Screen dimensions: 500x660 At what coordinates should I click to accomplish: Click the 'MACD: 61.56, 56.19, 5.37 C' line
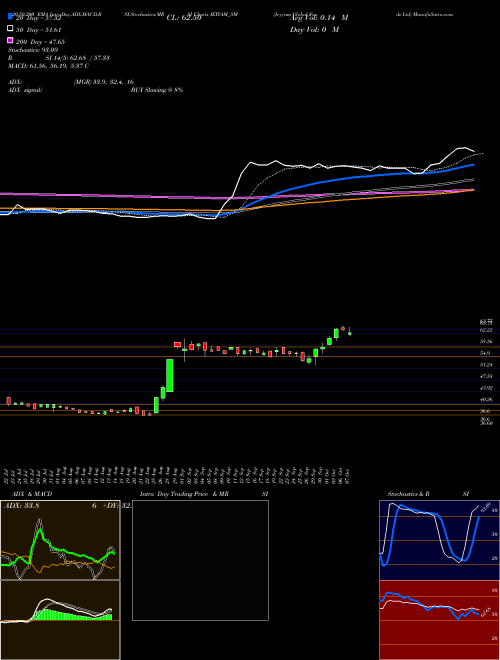[x=48, y=66]
